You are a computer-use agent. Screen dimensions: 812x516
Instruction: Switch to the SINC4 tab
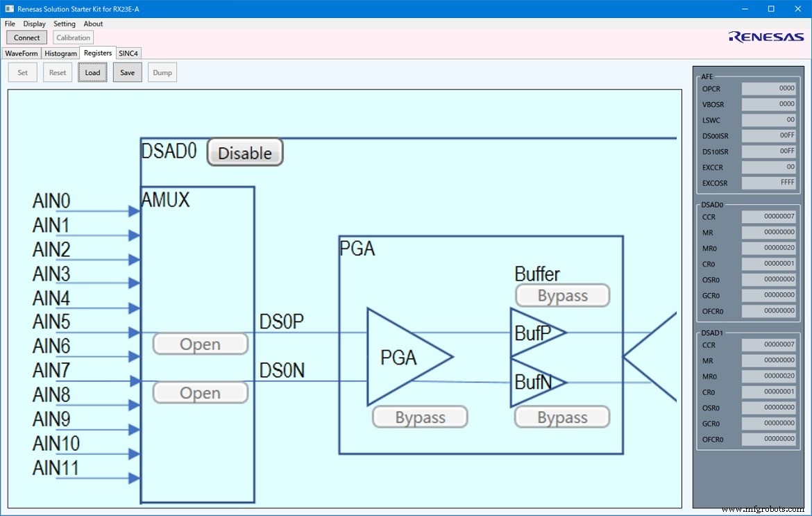[129, 53]
